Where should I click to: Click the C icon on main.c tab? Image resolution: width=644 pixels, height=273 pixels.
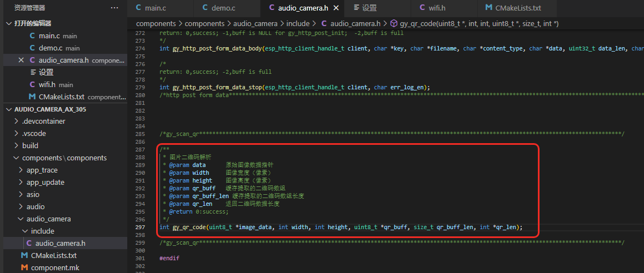138,7
